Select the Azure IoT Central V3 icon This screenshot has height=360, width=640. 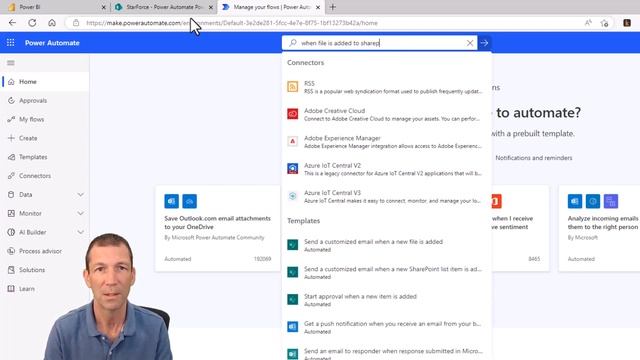click(x=293, y=196)
